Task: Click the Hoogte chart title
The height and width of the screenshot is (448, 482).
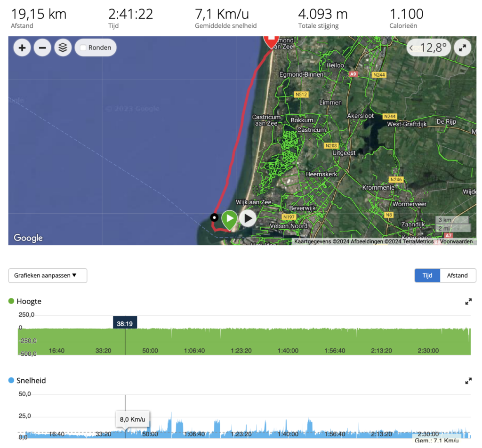Action: pos(29,301)
